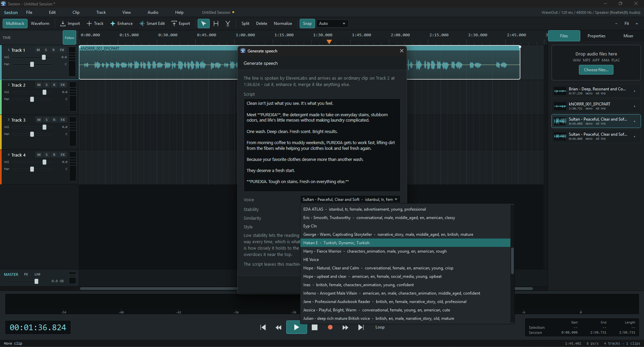Click the Choose files button

596,70
